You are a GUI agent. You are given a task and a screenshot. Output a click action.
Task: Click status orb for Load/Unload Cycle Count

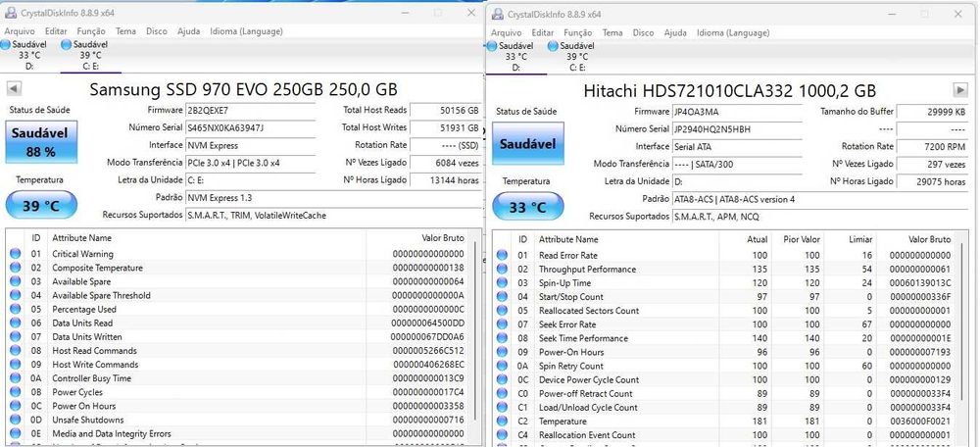pos(502,407)
